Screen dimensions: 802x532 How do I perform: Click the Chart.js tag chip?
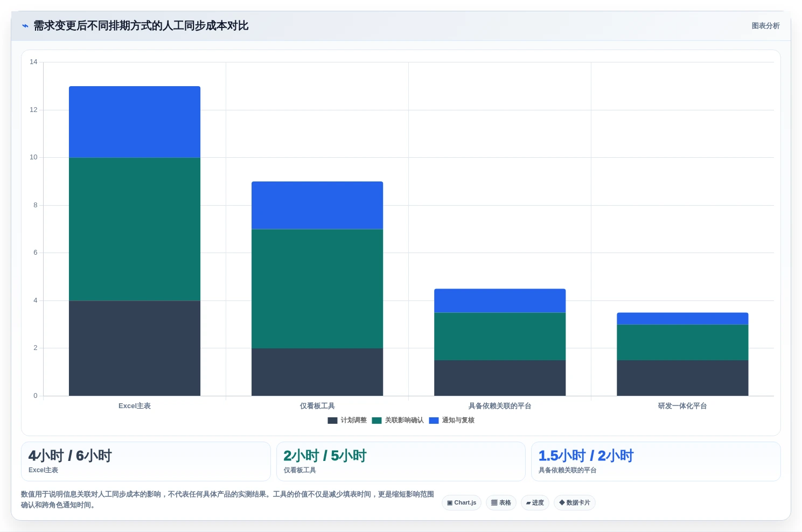click(462, 503)
